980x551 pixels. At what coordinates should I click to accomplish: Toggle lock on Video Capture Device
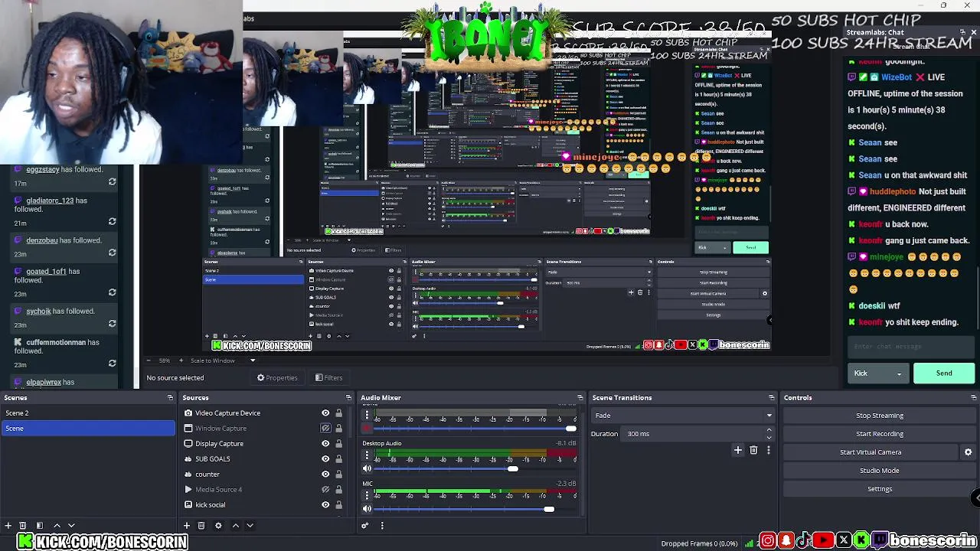tap(338, 413)
